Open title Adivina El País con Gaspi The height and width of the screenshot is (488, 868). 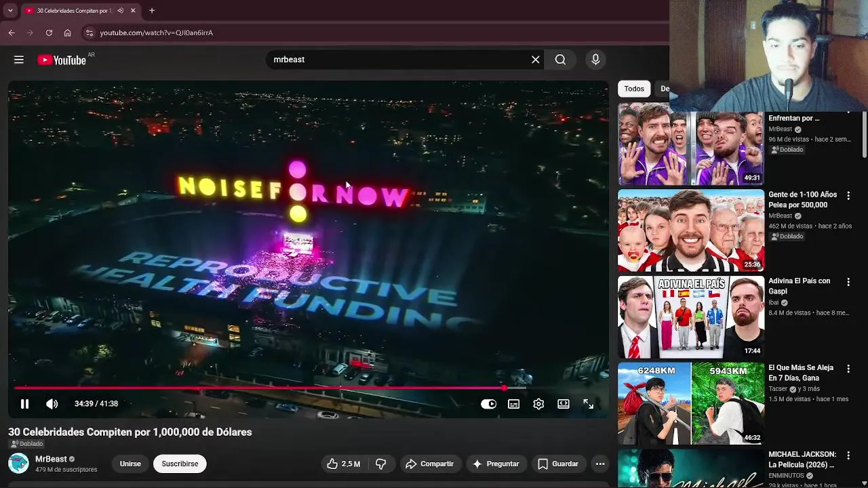pyautogui.click(x=799, y=287)
